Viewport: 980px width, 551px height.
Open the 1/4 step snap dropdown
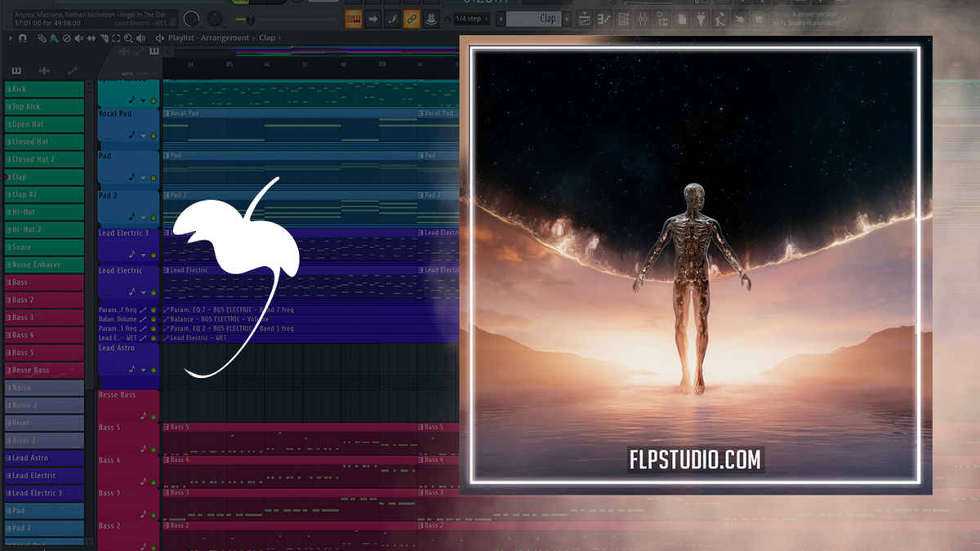click(x=471, y=19)
